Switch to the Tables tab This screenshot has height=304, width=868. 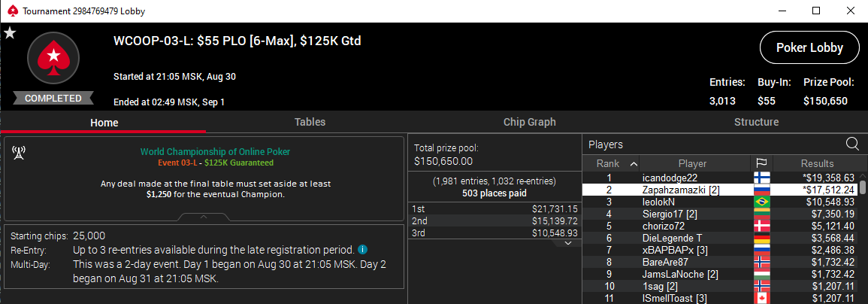(x=310, y=122)
